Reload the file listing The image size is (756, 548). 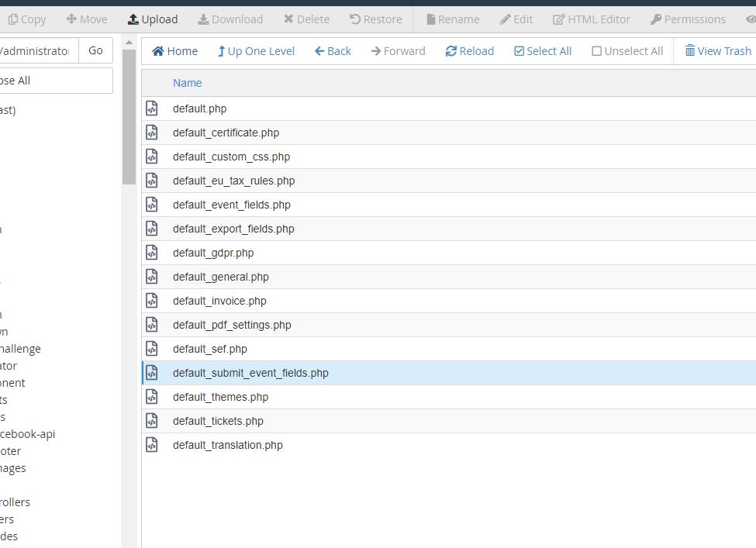[469, 51]
